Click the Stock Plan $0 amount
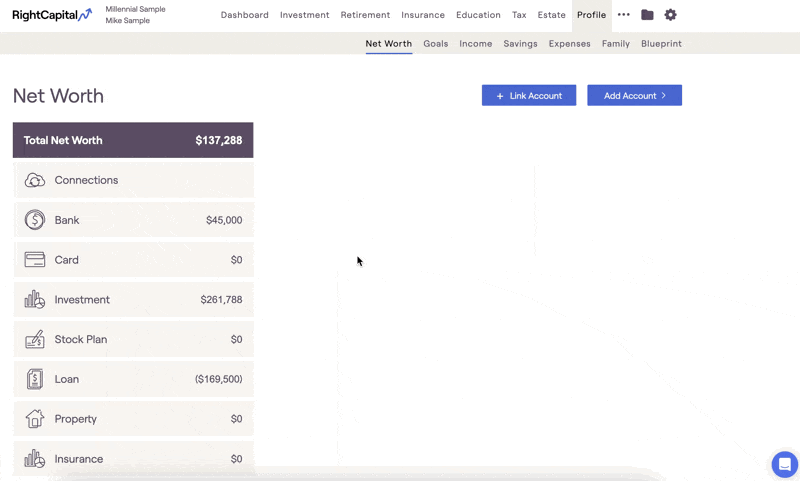Image resolution: width=800 pixels, height=481 pixels. 236,339
